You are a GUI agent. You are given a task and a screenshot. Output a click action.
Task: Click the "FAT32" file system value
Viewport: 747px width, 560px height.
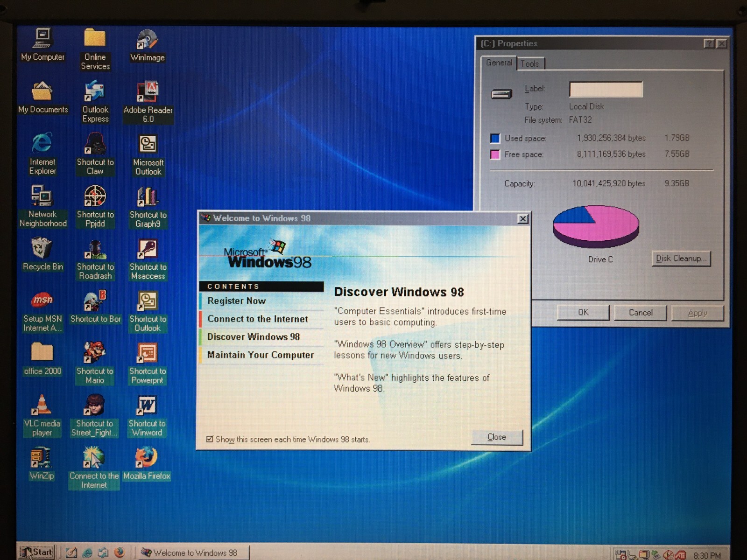pyautogui.click(x=580, y=120)
